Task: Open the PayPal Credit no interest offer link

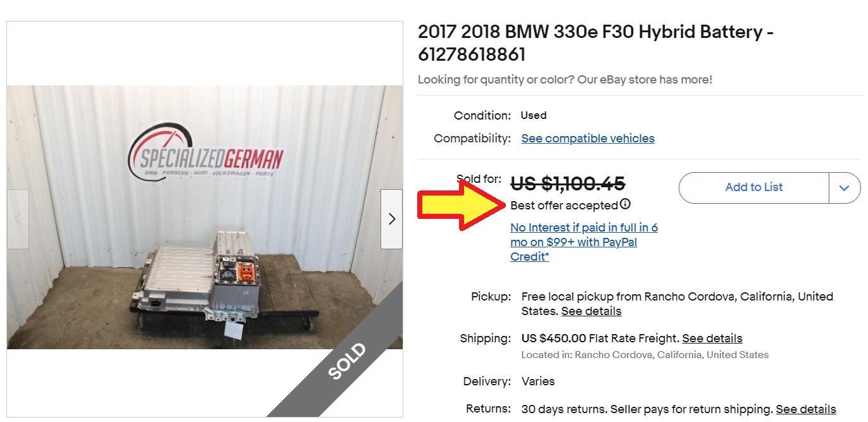Action: (x=584, y=242)
